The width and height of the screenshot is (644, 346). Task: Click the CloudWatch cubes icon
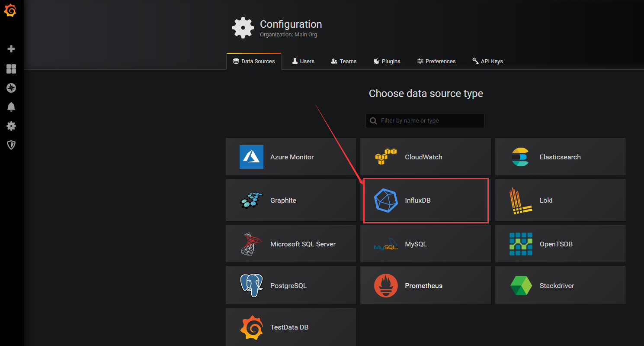386,157
